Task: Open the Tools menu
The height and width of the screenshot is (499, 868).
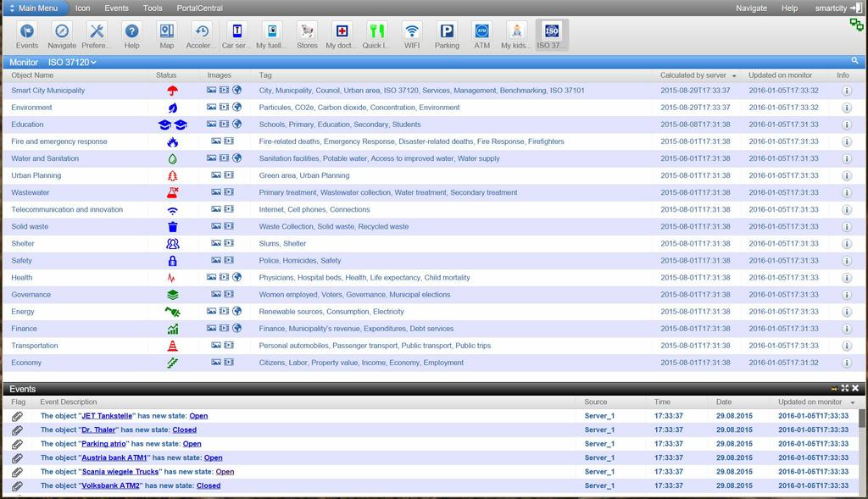Action: click(x=153, y=8)
